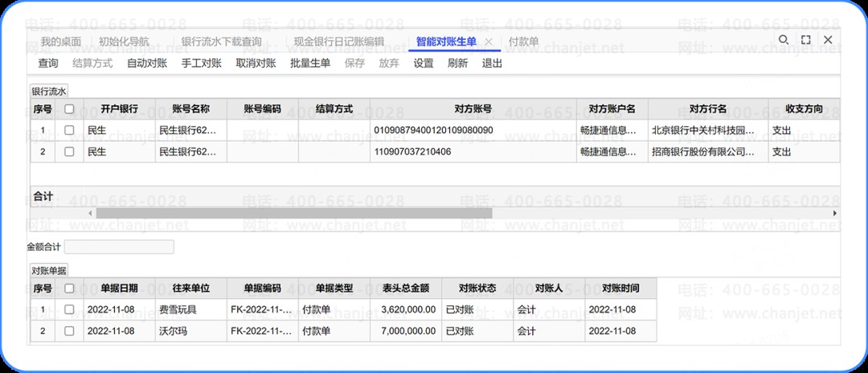868x373 pixels.
Task: Tick the checkbox for 费雪玩具 document
Action: [x=69, y=309]
